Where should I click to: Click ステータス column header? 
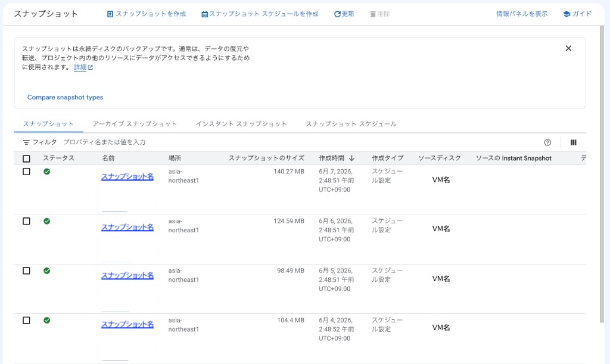tap(58, 158)
